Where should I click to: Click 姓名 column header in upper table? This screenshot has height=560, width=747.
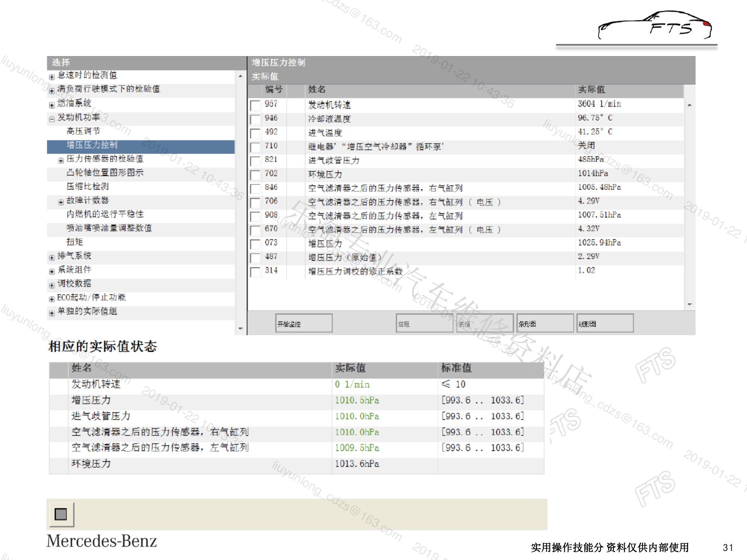click(317, 90)
